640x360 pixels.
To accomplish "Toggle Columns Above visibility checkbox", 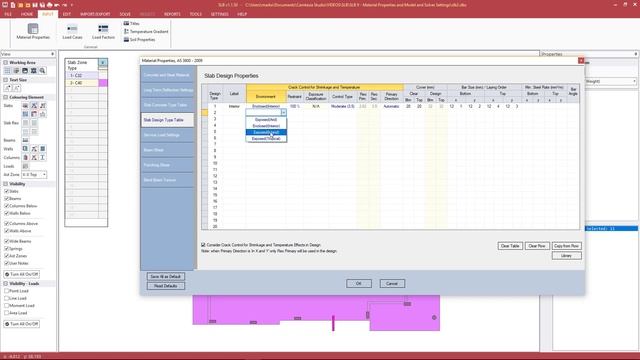I will (6, 224).
